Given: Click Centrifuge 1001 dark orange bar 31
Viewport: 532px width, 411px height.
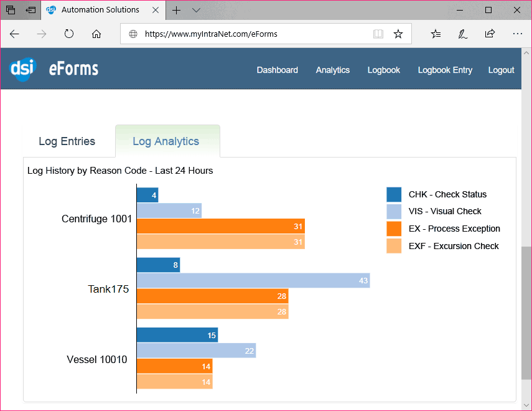Looking at the screenshot, I should [x=221, y=226].
